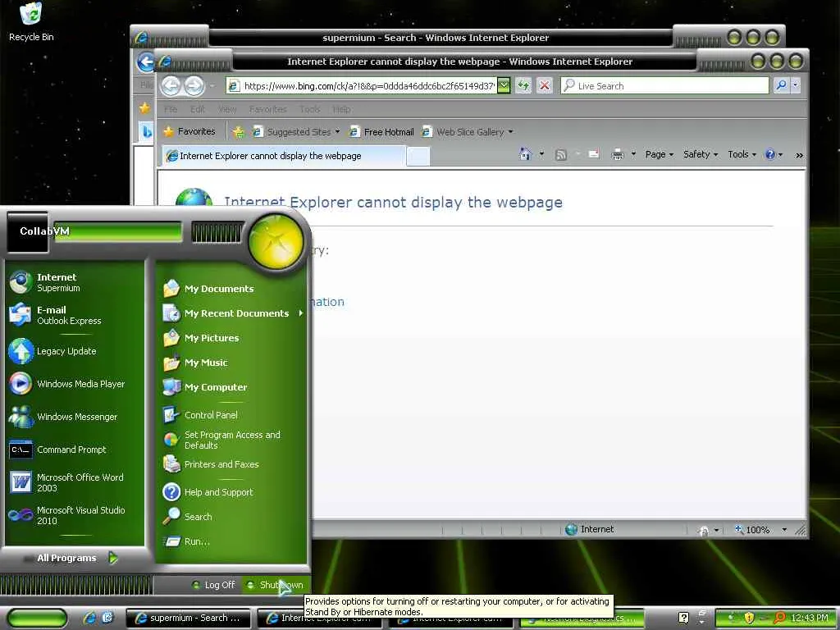
Task: Open address bar URL dropdown
Action: click(504, 85)
